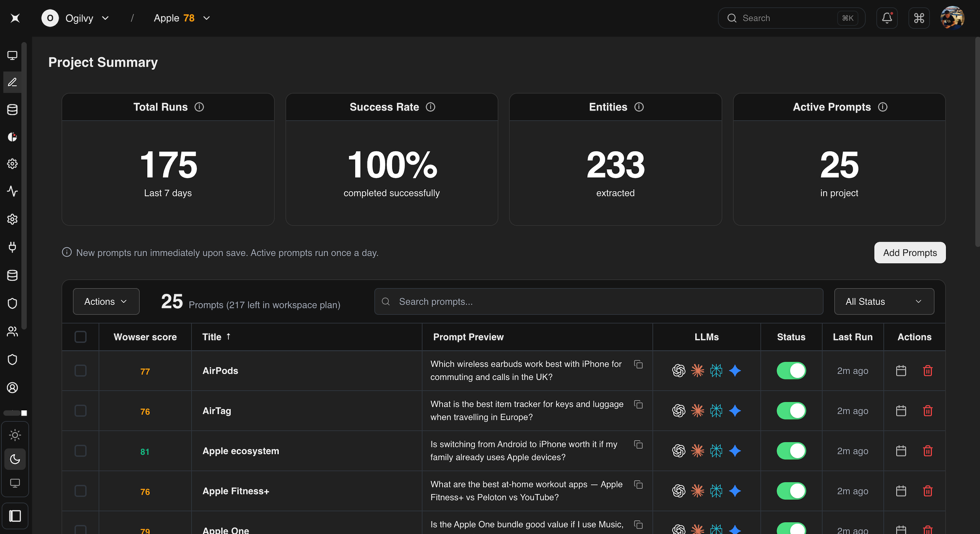Open the user profile avatar
This screenshot has height=534, width=980.
[x=952, y=18]
